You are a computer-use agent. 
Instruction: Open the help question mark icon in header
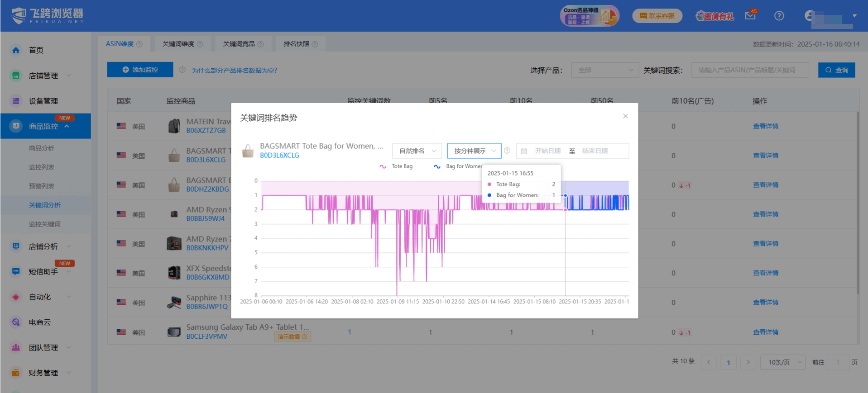click(x=779, y=16)
